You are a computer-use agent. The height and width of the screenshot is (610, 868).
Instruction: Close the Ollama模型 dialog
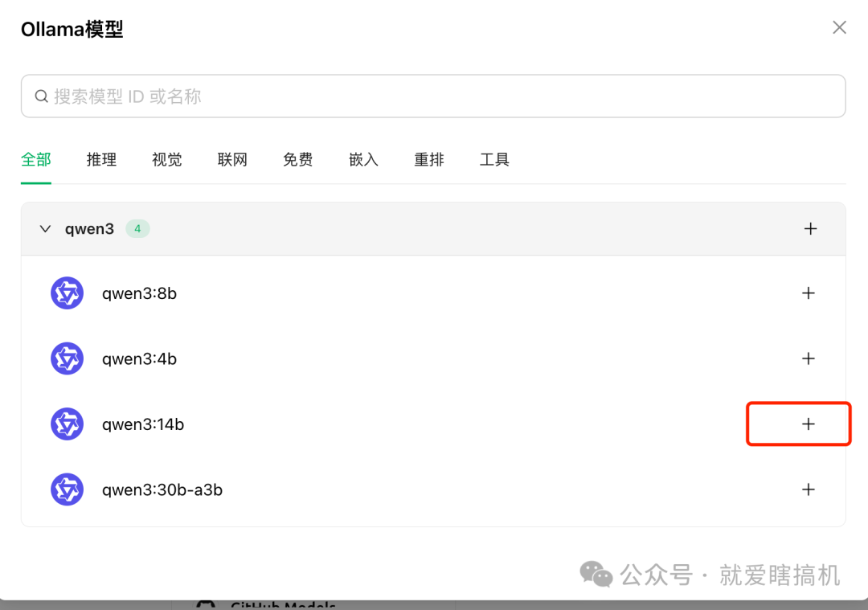point(839,27)
